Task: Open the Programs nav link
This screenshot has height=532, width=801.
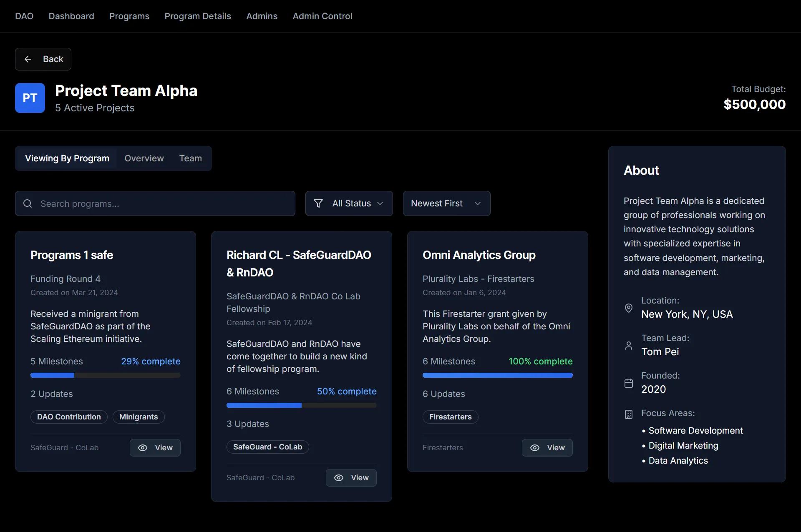Action: (129, 16)
